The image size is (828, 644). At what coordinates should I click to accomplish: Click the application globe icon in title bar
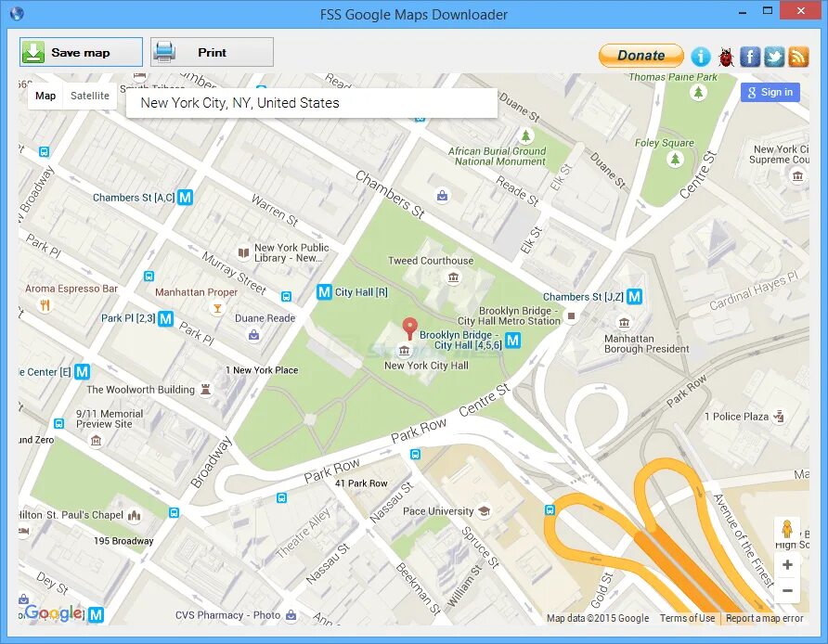(17, 13)
